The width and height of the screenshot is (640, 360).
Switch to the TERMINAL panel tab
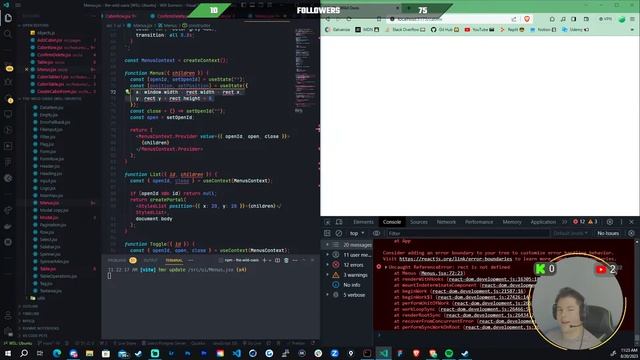click(174, 260)
